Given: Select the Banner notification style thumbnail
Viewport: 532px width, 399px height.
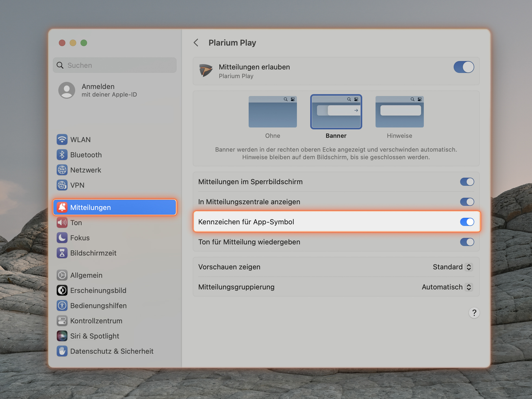Looking at the screenshot, I should 336,112.
